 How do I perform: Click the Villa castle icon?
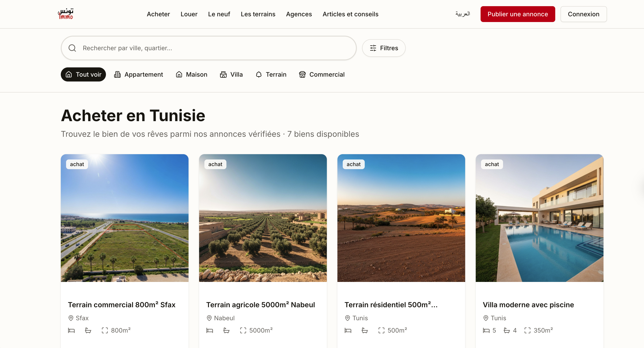tap(223, 74)
